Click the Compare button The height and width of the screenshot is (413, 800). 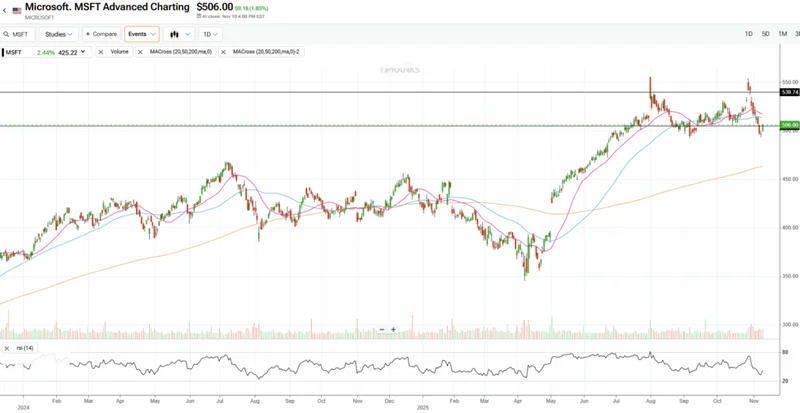pos(102,34)
